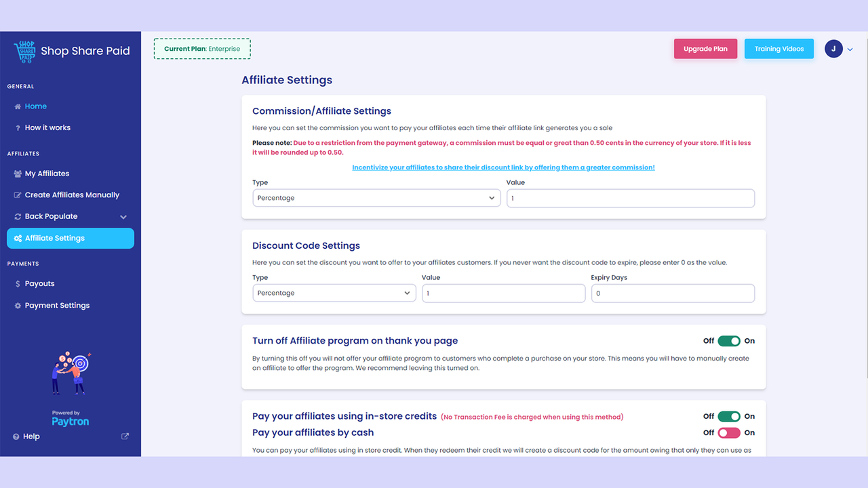Click the discount code Value input field
Viewport: 868px width, 488px height.
click(503, 293)
